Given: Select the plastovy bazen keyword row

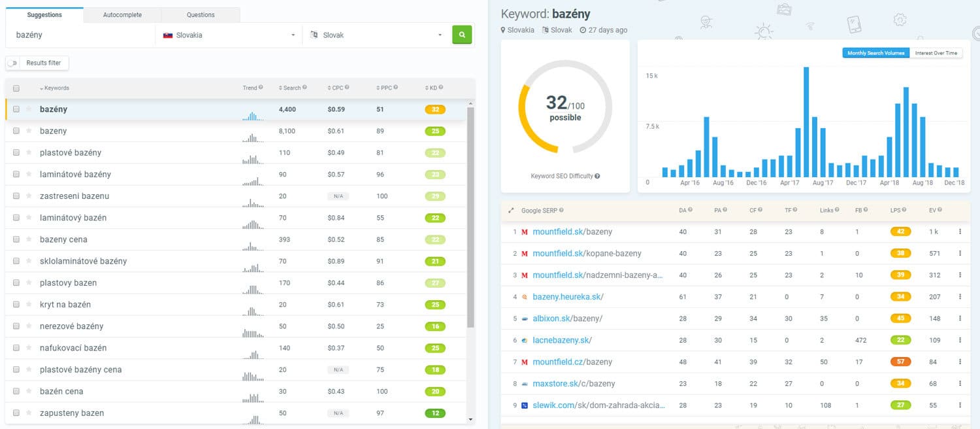Looking at the screenshot, I should pos(236,283).
